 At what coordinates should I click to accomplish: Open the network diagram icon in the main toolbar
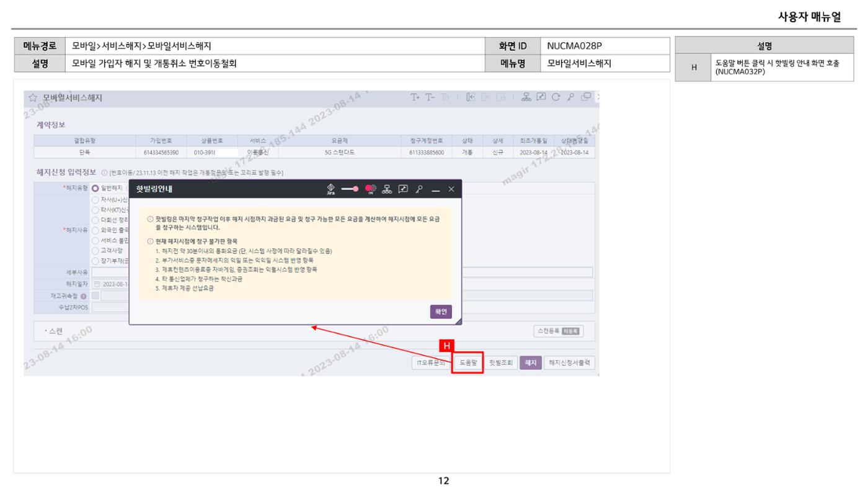click(x=526, y=97)
